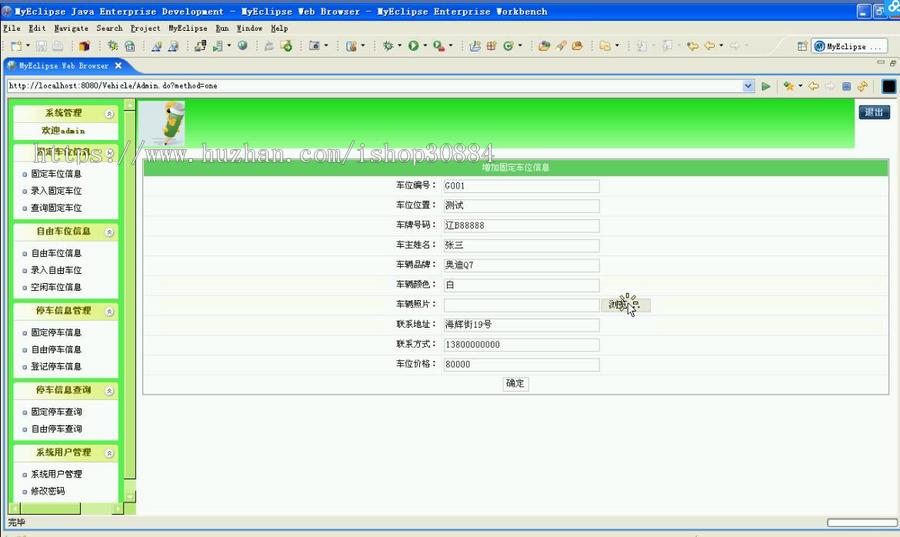Open 修改密码 link in sidebar

tap(48, 491)
